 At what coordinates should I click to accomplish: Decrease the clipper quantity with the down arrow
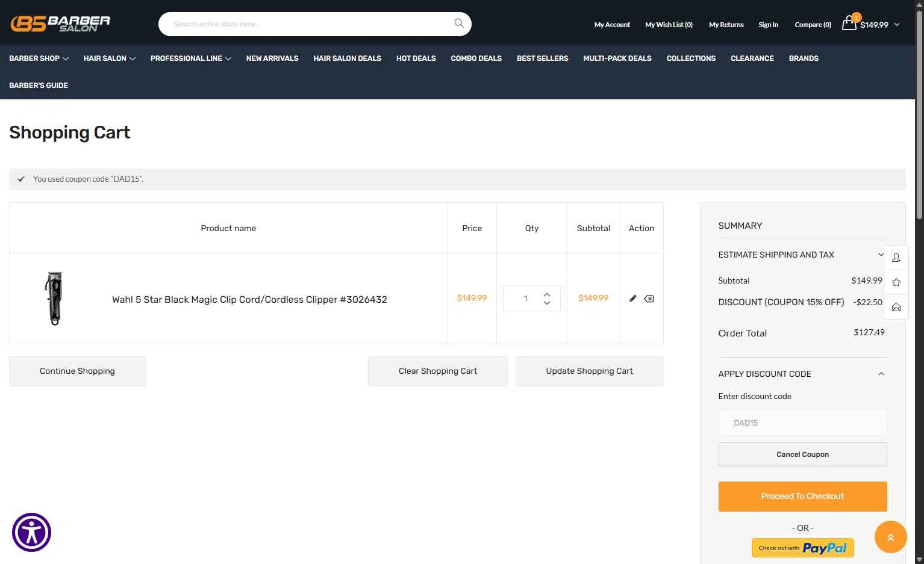pyautogui.click(x=547, y=303)
